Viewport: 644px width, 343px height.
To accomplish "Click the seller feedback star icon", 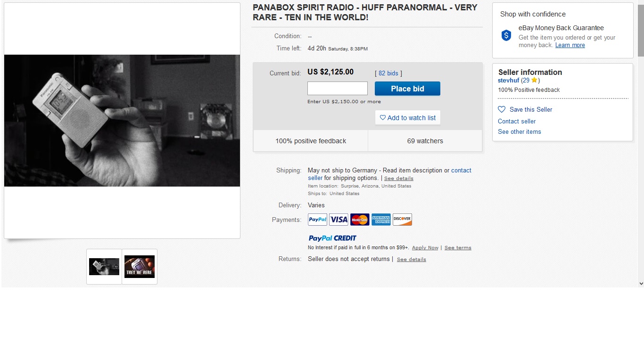I will tap(534, 80).
